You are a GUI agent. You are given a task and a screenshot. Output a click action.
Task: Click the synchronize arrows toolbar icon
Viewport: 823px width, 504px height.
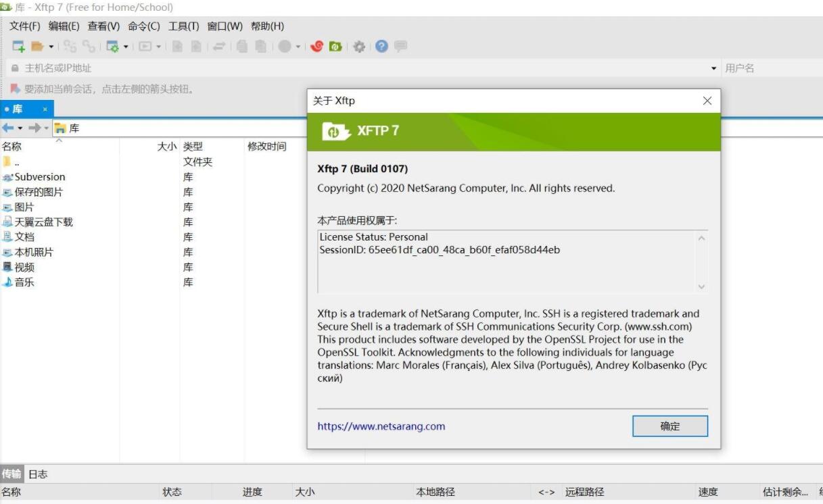(x=219, y=47)
